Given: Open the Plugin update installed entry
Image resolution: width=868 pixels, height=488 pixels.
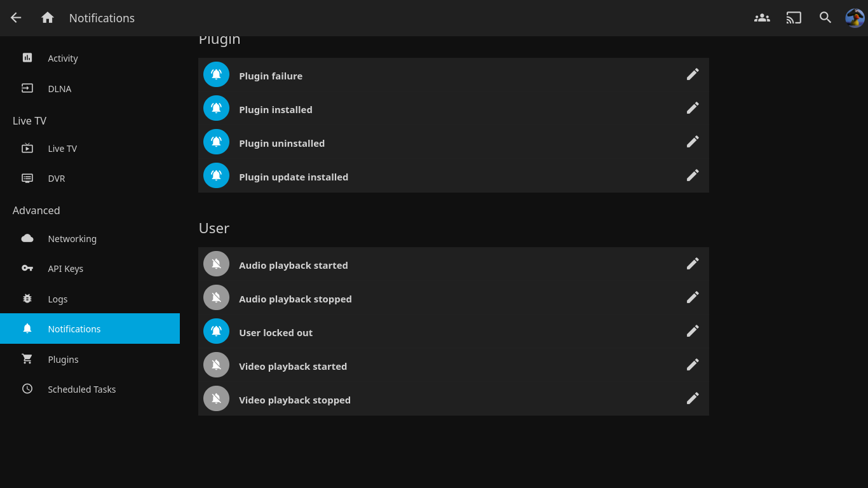Looking at the screenshot, I should 294,177.
